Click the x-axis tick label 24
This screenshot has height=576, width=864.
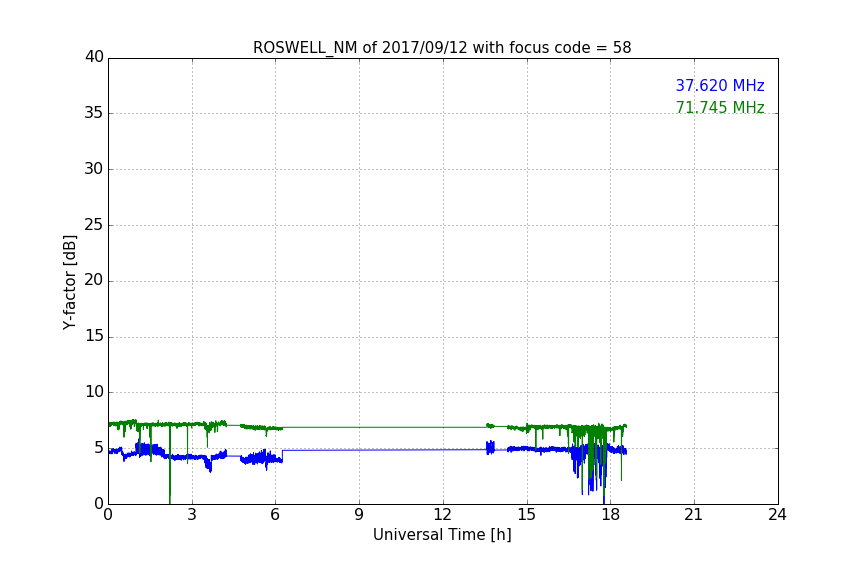pos(777,515)
